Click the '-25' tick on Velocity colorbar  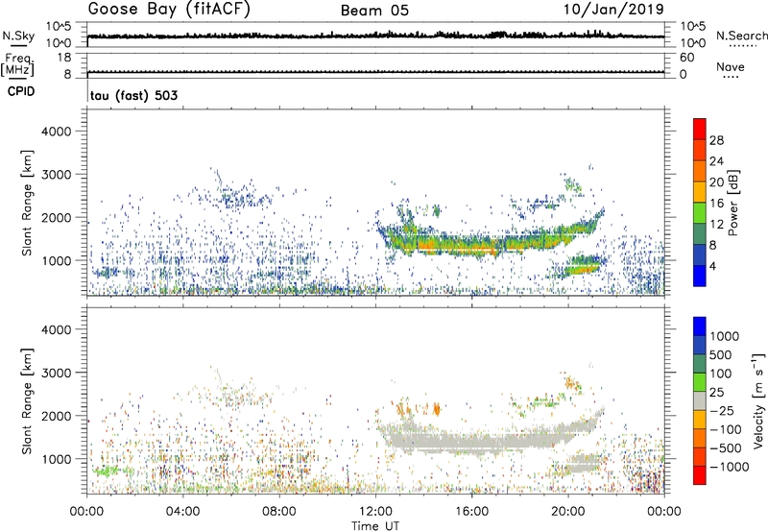pos(723,410)
